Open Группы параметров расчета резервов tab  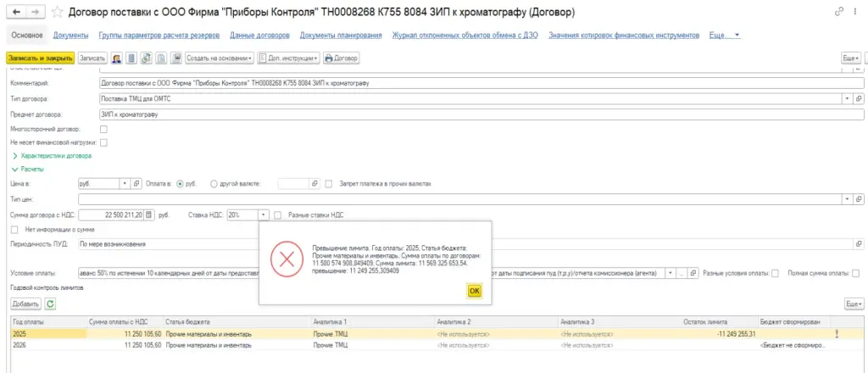(159, 36)
